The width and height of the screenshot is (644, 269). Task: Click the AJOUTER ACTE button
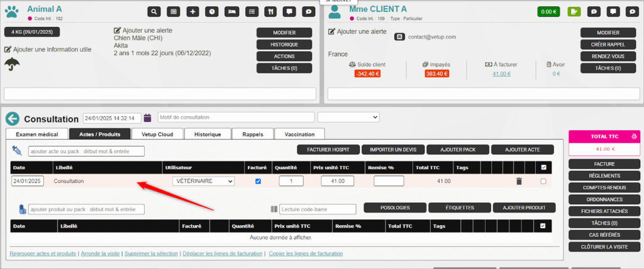pyautogui.click(x=522, y=150)
